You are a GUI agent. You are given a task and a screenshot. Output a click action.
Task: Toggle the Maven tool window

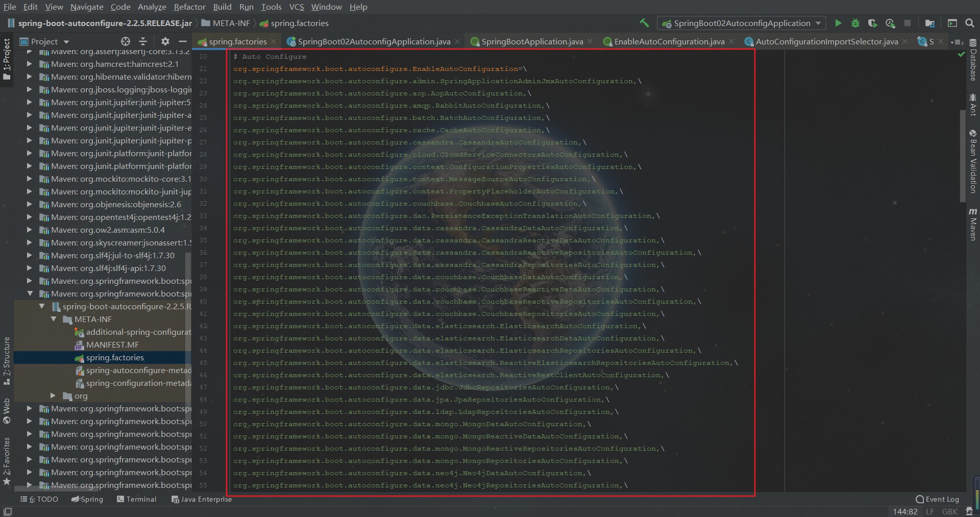pos(973,224)
